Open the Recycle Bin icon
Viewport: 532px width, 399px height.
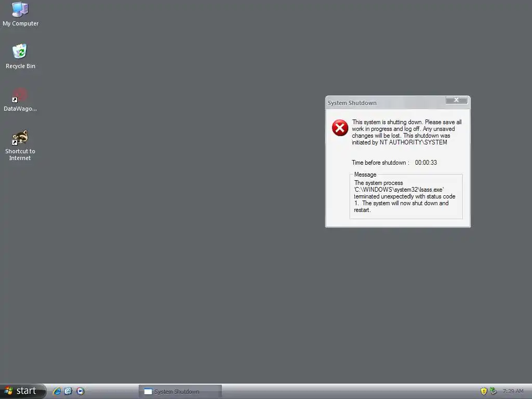point(20,56)
